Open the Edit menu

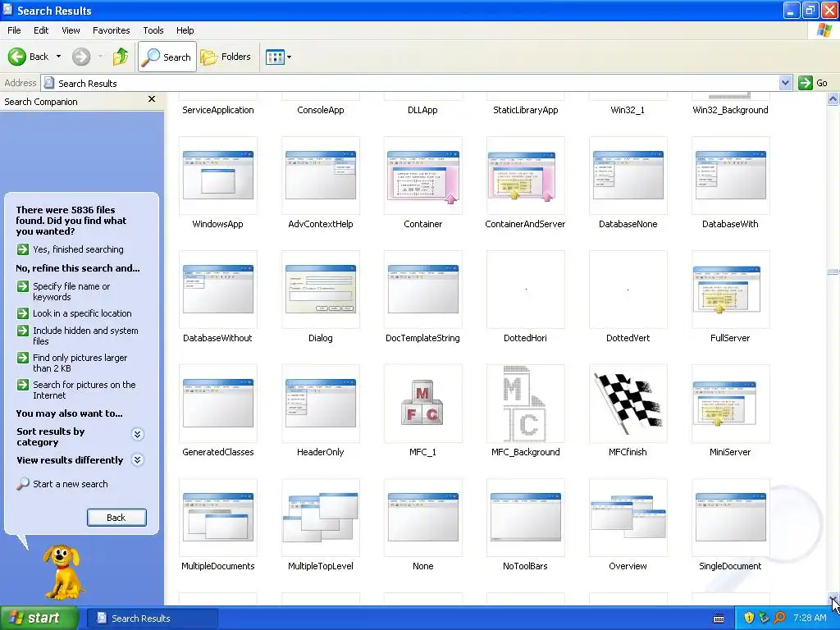click(41, 30)
